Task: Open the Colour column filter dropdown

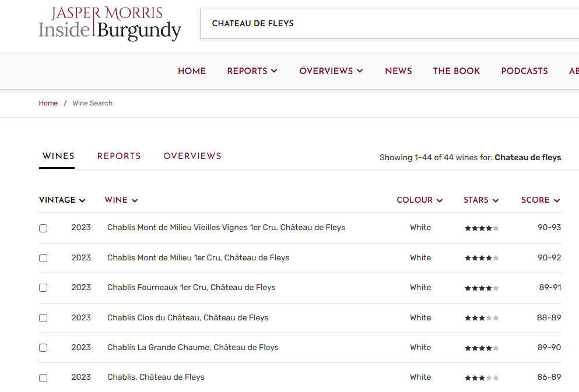Action: coord(419,200)
